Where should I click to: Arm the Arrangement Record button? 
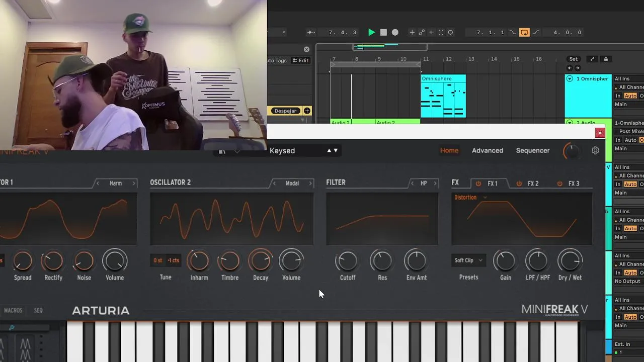(395, 32)
